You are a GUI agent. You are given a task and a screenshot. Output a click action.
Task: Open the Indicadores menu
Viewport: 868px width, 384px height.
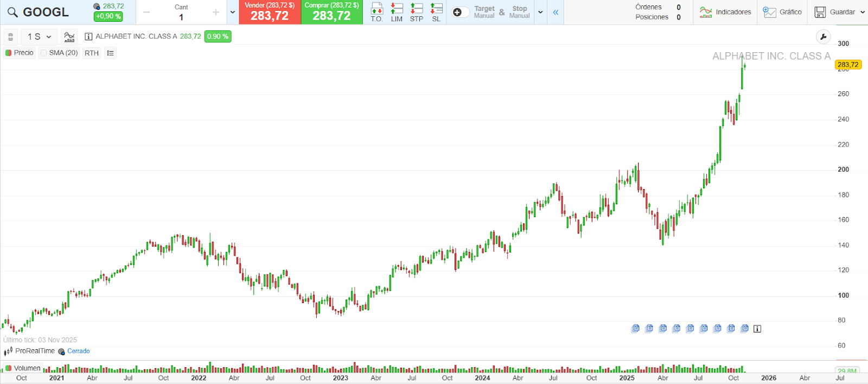(x=725, y=12)
